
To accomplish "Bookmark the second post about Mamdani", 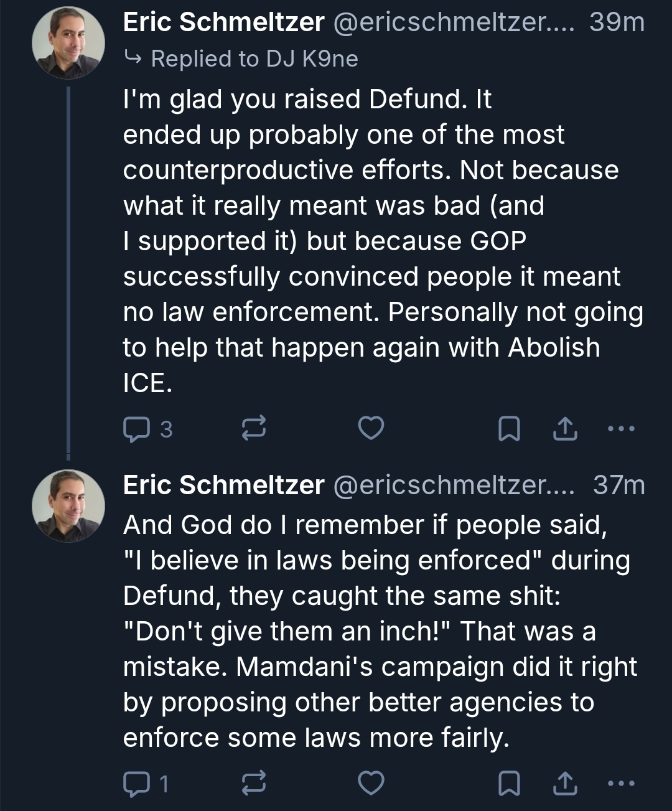I will click(510, 784).
